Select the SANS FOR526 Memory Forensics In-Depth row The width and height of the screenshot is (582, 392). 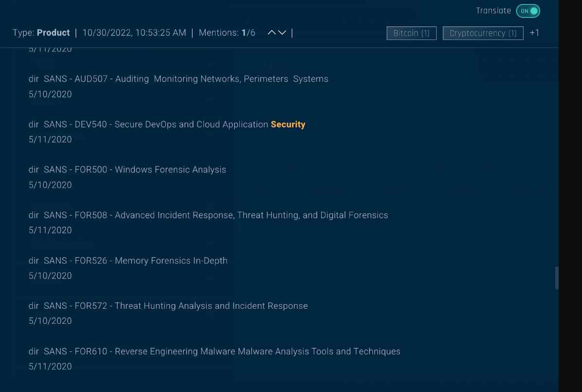tap(128, 261)
